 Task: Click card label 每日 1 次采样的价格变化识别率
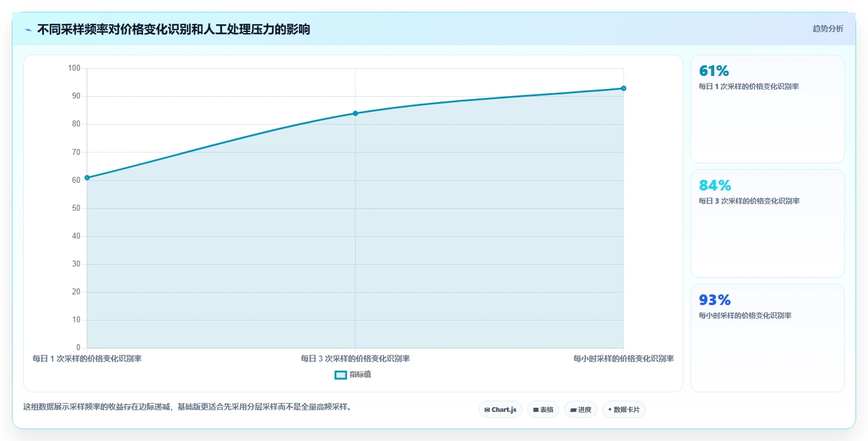coord(749,87)
